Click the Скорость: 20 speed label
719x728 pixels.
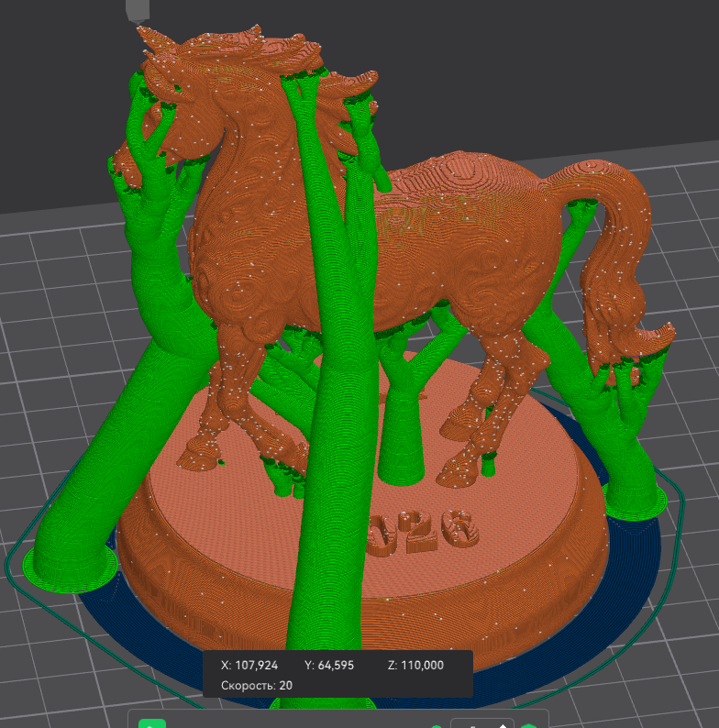click(x=257, y=685)
